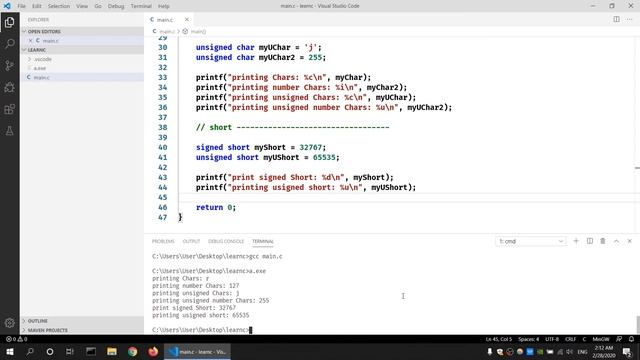Open notifications bell in status bar

click(x=631, y=339)
